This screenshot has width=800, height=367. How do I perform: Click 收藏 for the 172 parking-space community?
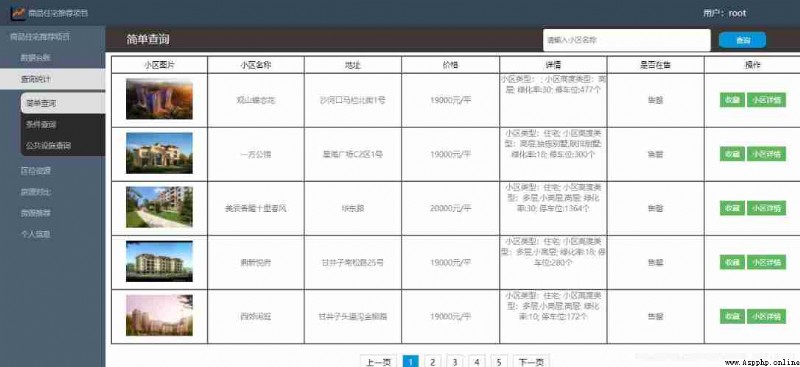point(732,316)
